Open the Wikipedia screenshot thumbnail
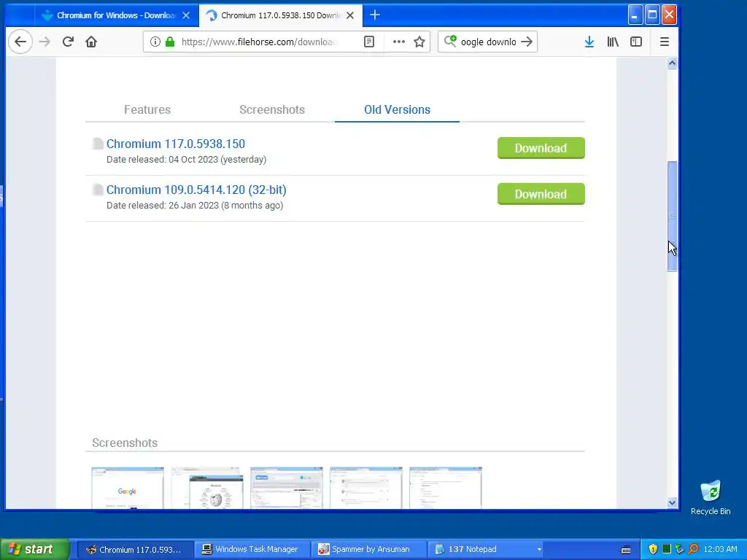The image size is (747, 560). tap(206, 488)
